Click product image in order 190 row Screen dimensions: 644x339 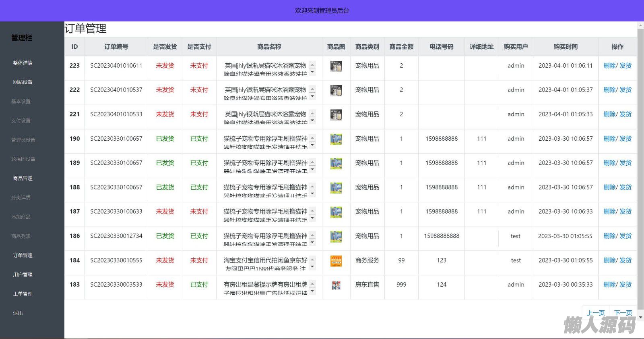tap(336, 139)
